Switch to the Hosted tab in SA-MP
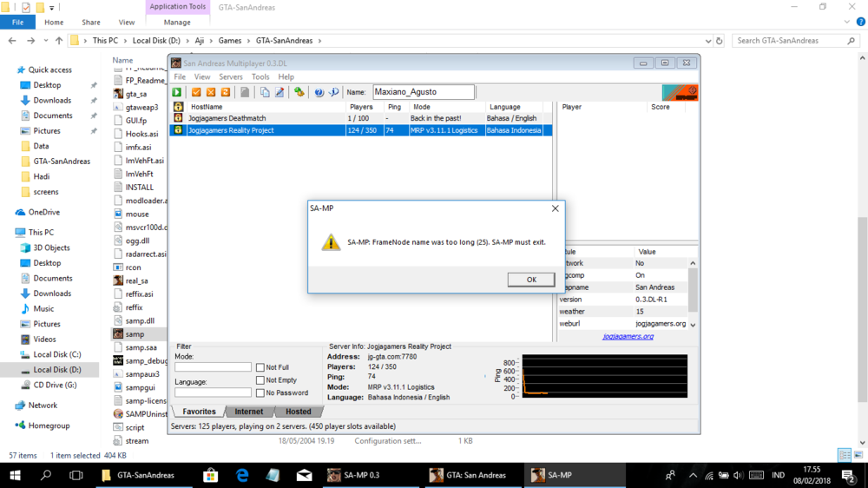 point(299,412)
